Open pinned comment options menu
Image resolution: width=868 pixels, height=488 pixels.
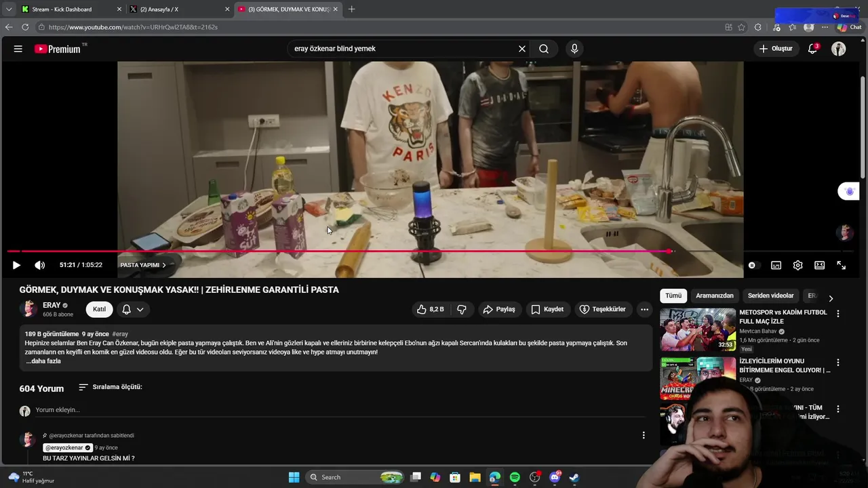pyautogui.click(x=644, y=435)
